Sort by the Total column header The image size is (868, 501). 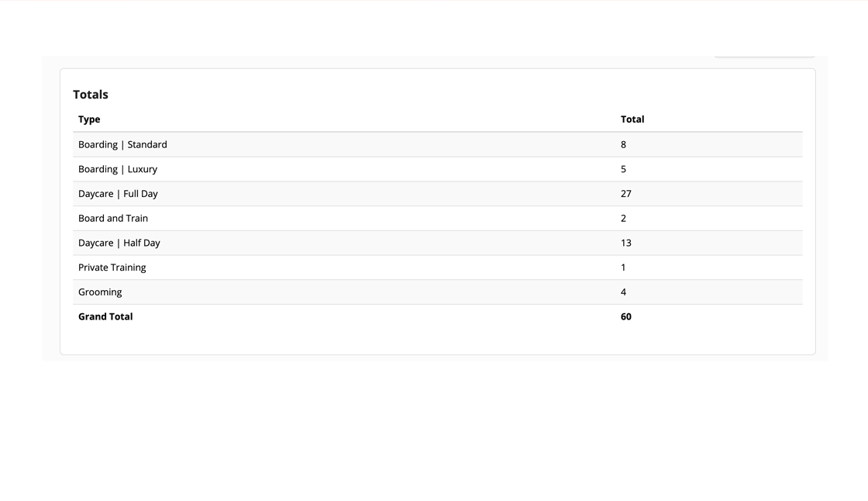tap(632, 119)
